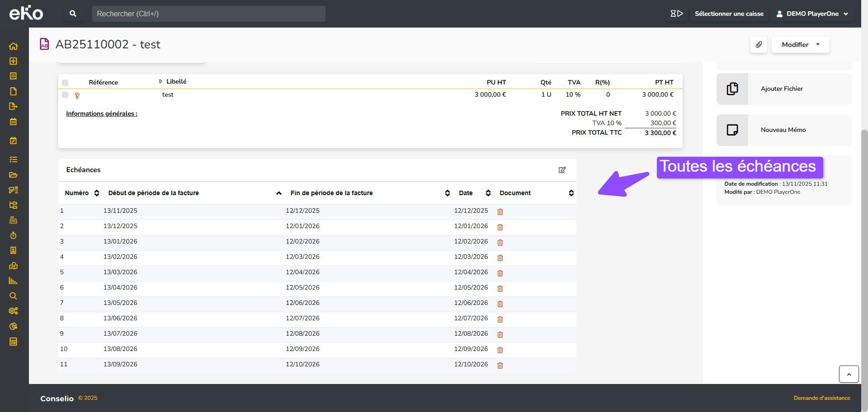Open DEMO PlayerOne user menu
Screen dimensions: 868x412
click(812, 14)
